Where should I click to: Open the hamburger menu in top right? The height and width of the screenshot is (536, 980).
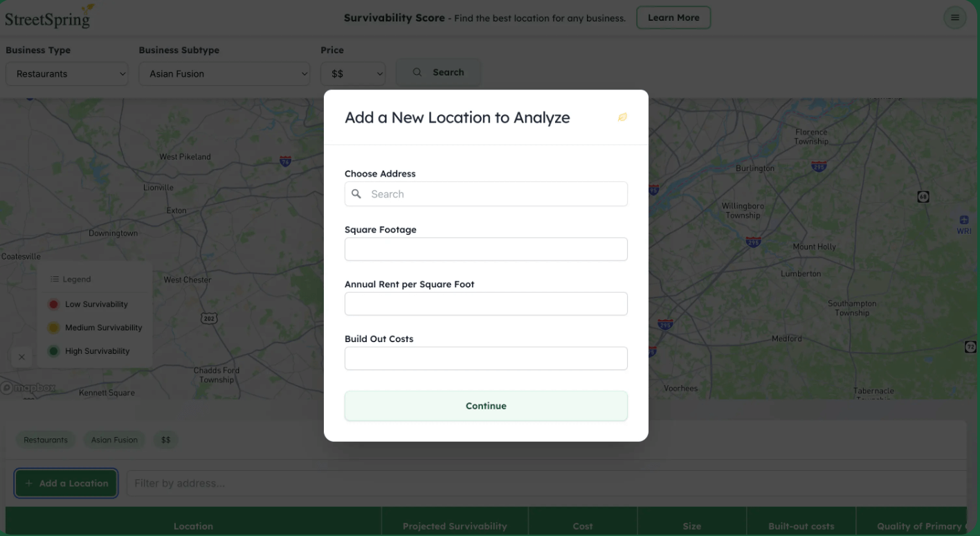(955, 17)
